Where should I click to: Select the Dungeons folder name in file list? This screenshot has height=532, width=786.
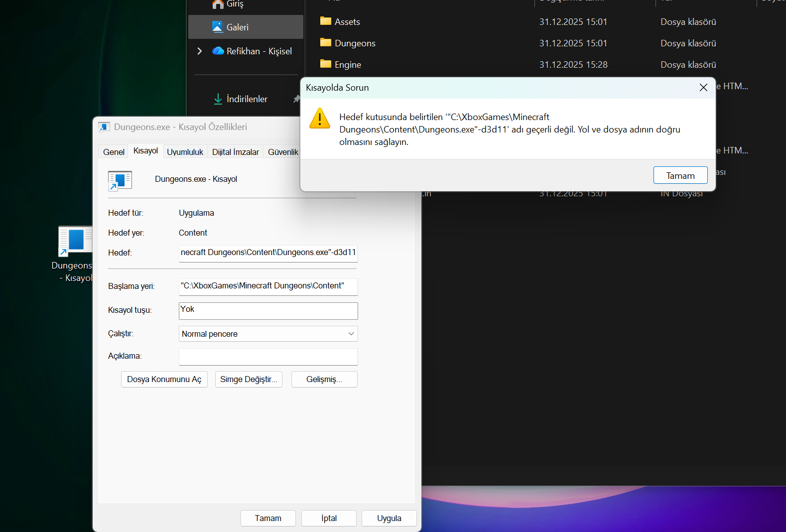coord(355,43)
